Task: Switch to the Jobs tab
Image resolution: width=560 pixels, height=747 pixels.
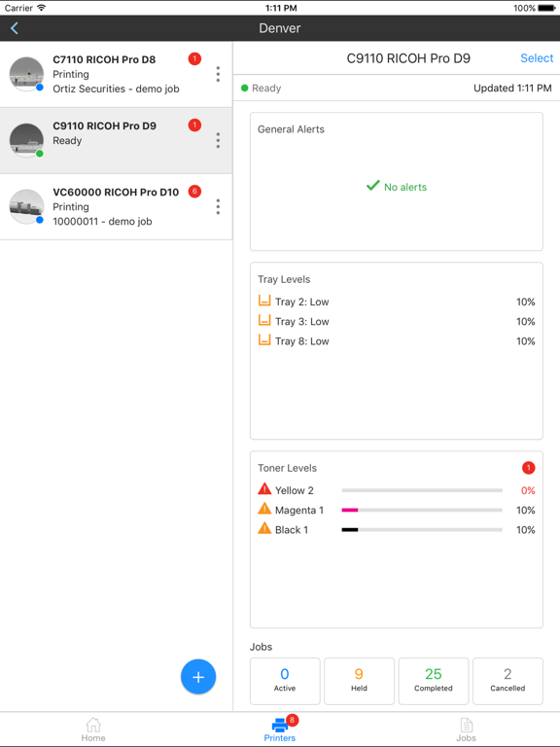Action: coord(467,729)
